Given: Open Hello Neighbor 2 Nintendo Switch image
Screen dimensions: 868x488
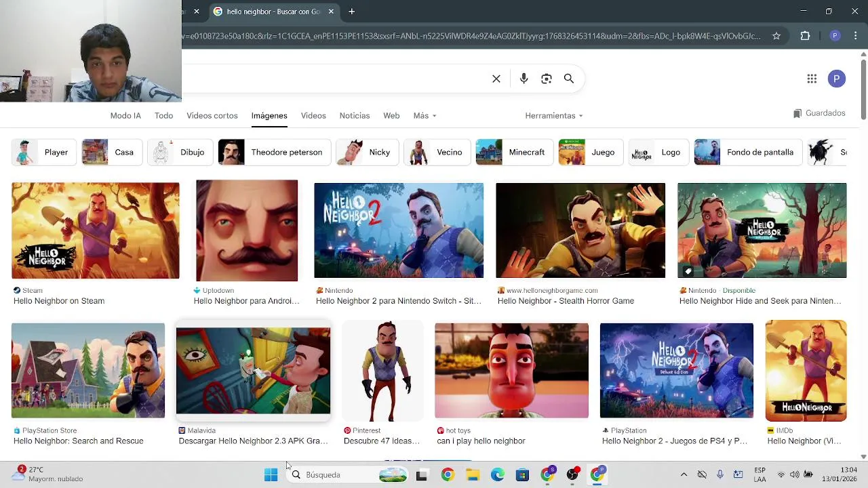Looking at the screenshot, I should 399,230.
